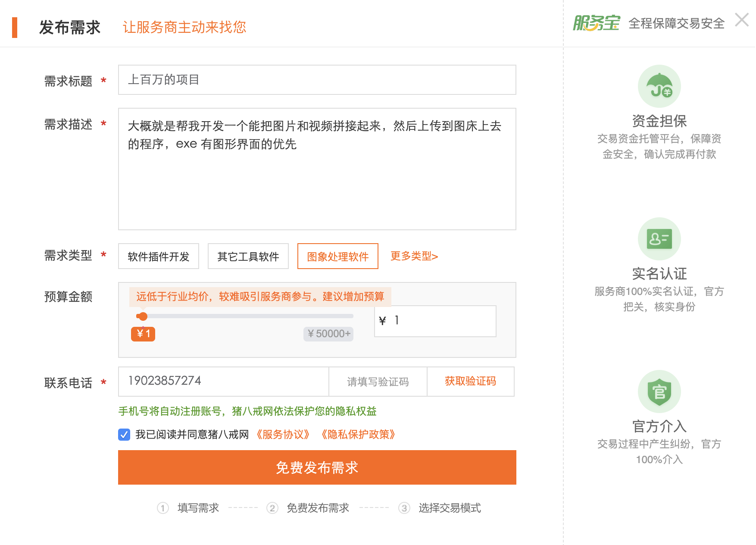Click the phone number field 19023857274
756x545 pixels.
(x=224, y=382)
